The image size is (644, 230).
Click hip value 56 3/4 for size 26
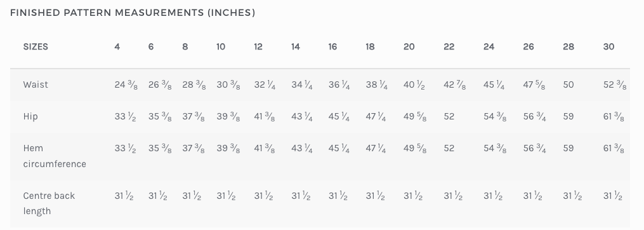[x=534, y=116]
